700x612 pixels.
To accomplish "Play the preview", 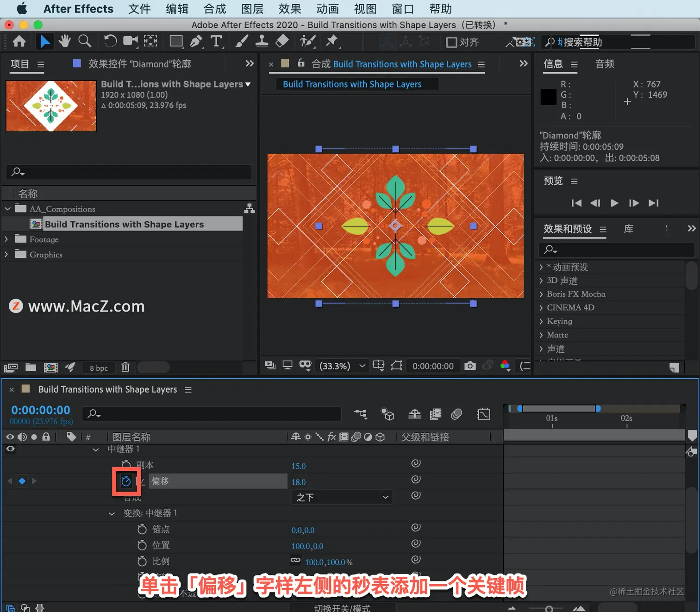I will tap(614, 203).
